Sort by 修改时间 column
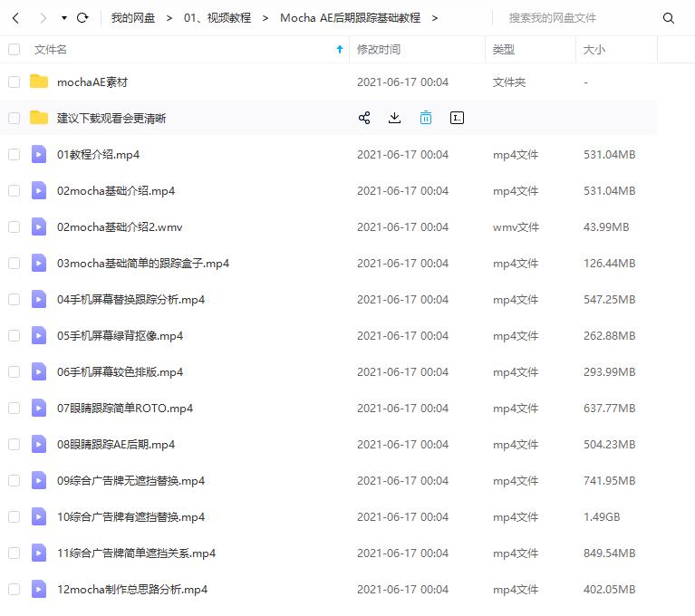This screenshot has height=616, width=695. pyautogui.click(x=379, y=50)
